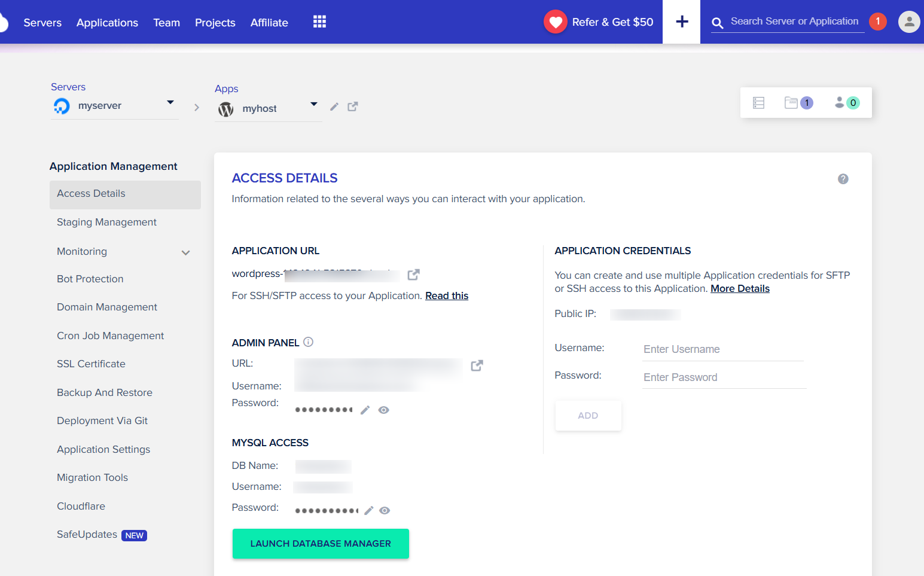This screenshot has height=576, width=924.
Task: Open Deployment Via Git
Action: (x=102, y=421)
